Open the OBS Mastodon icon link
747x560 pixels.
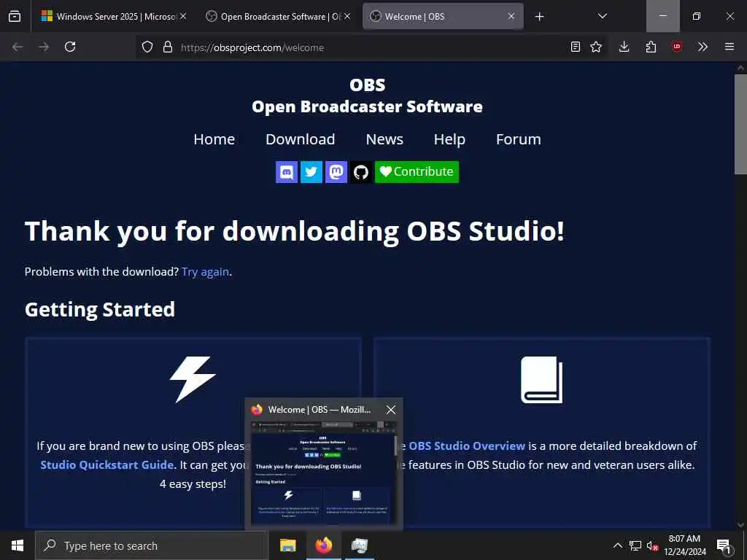pyautogui.click(x=336, y=172)
